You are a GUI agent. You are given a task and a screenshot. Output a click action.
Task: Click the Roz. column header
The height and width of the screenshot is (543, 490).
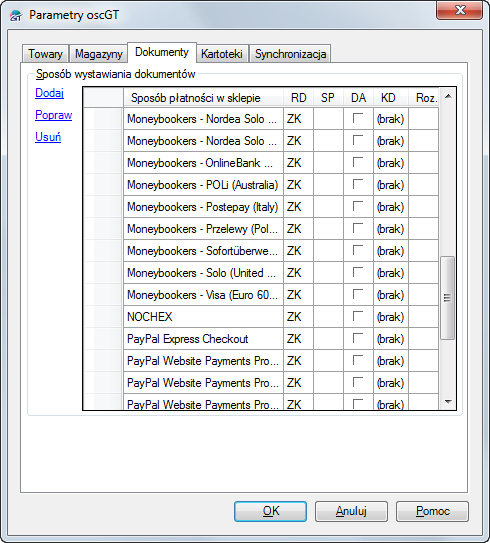pos(424,98)
